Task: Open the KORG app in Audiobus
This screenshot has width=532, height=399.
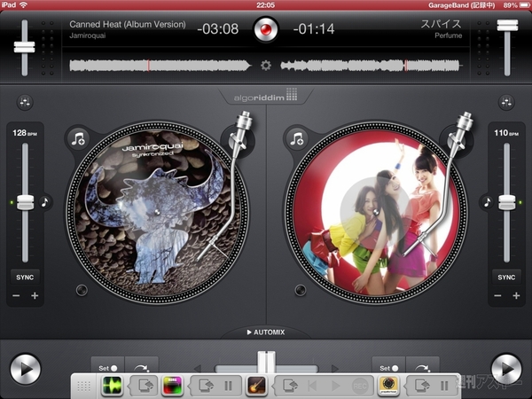Action: pos(172,386)
